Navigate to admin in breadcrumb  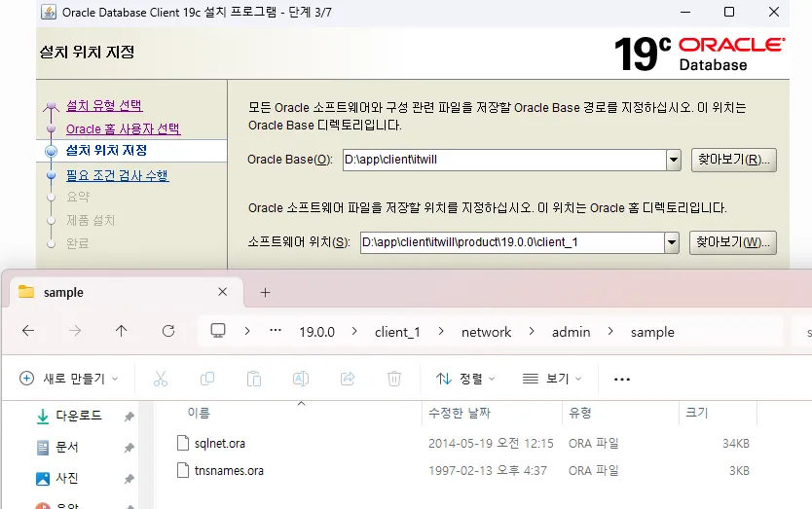pos(572,332)
